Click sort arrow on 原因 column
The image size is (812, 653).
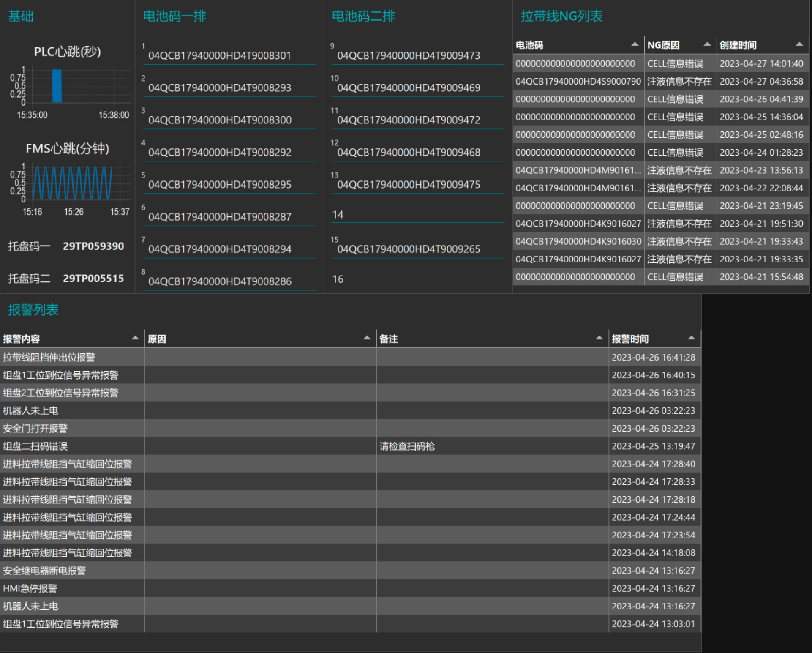pyautogui.click(x=367, y=338)
